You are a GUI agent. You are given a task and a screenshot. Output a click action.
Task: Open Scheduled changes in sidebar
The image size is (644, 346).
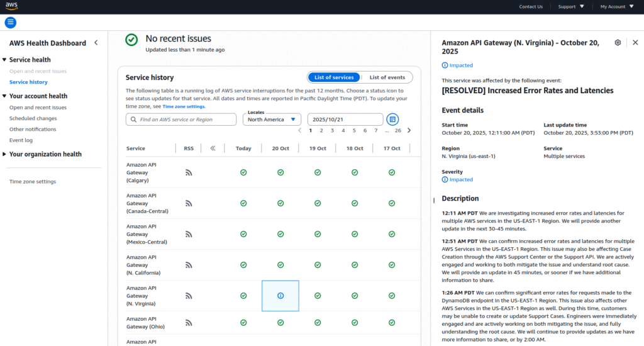tap(33, 118)
